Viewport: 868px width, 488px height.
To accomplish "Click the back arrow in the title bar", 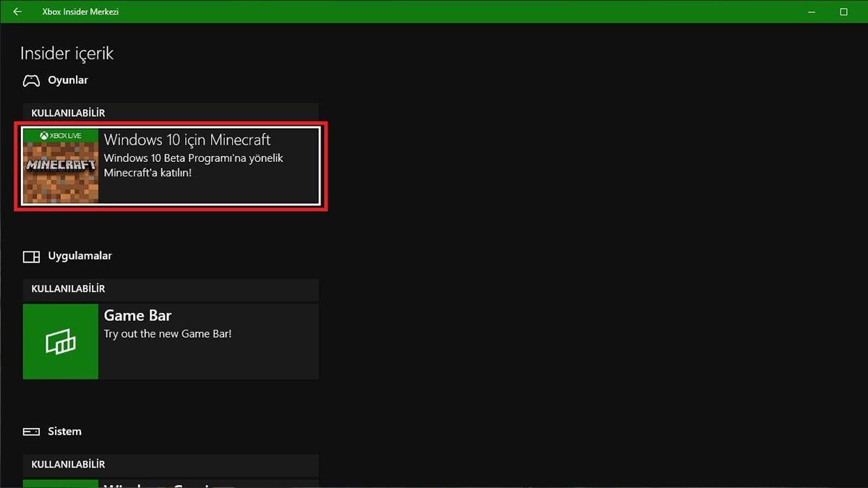I will 16,12.
